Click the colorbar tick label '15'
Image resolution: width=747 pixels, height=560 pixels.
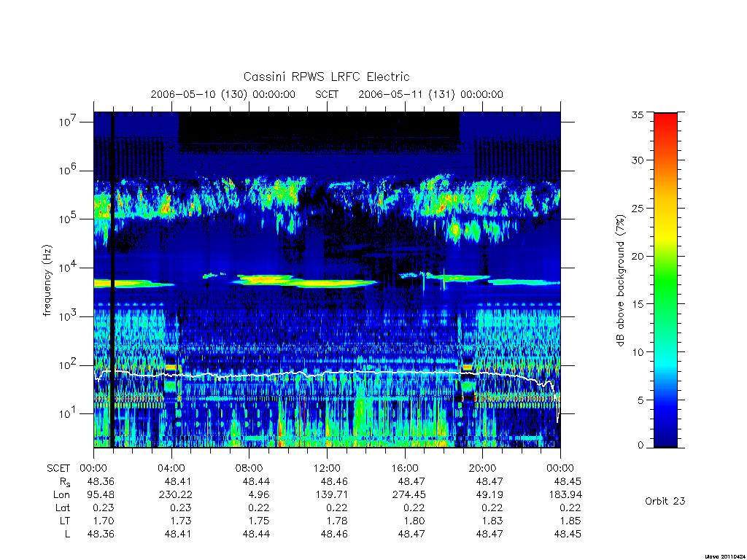(x=637, y=303)
